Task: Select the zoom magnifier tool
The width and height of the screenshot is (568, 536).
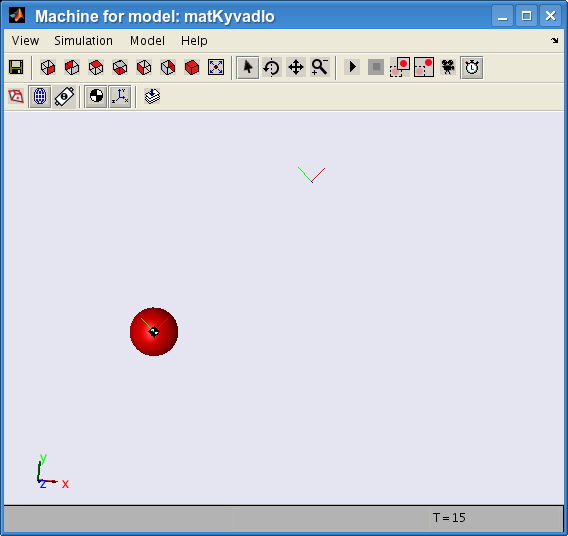Action: tap(320, 67)
